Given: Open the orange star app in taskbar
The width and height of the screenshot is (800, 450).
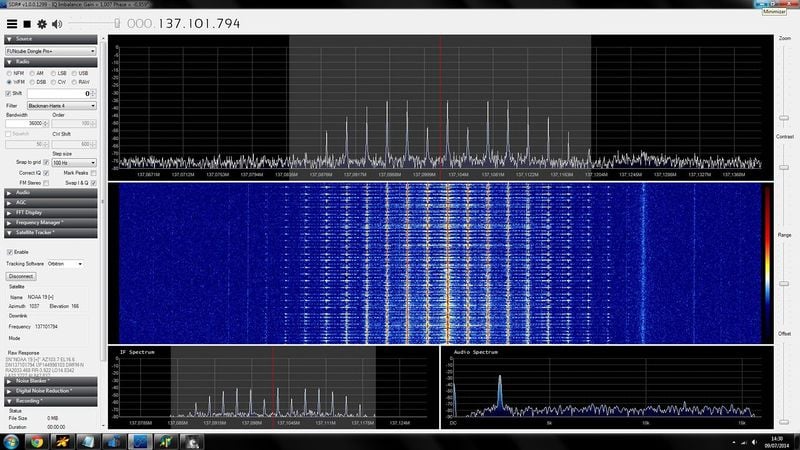Looking at the screenshot, I should coord(62,441).
